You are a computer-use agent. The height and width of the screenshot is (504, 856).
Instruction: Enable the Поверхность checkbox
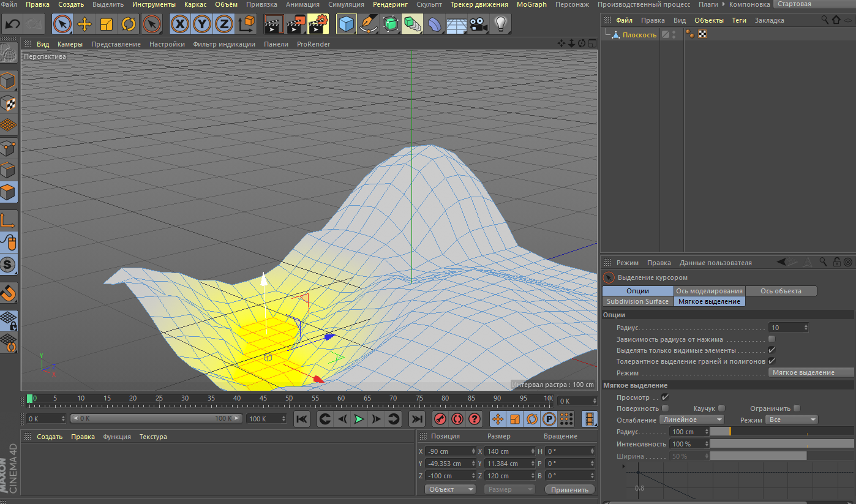pos(666,408)
